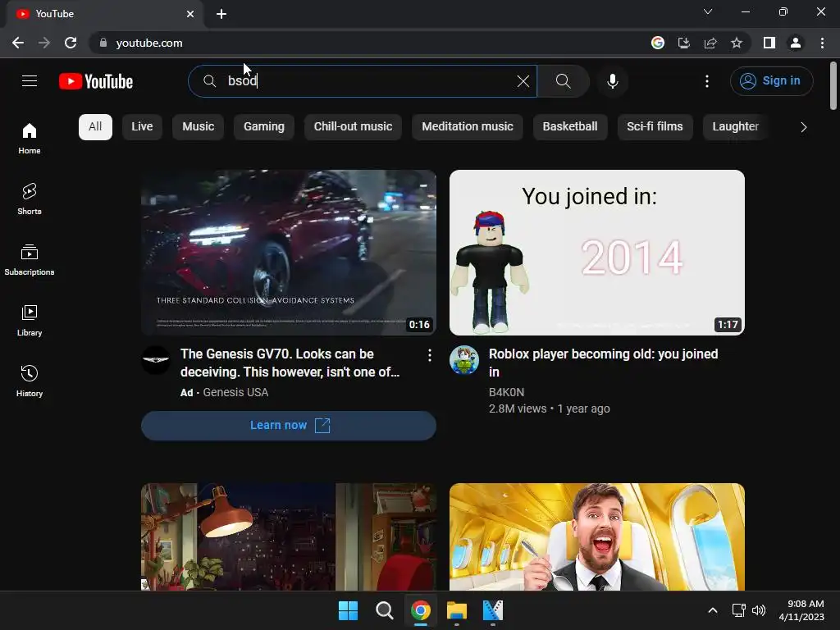Open Chrome profile icon

click(x=796, y=43)
